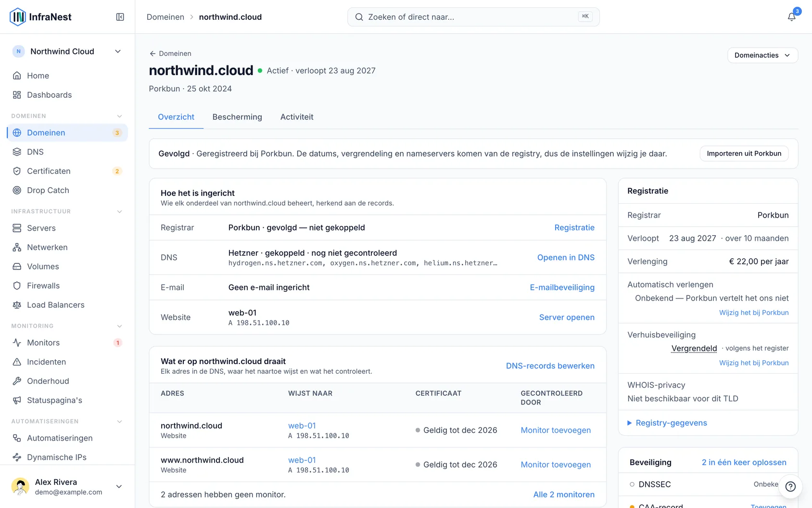Click the InfraNest logo icon
The image size is (812, 508).
tap(18, 17)
